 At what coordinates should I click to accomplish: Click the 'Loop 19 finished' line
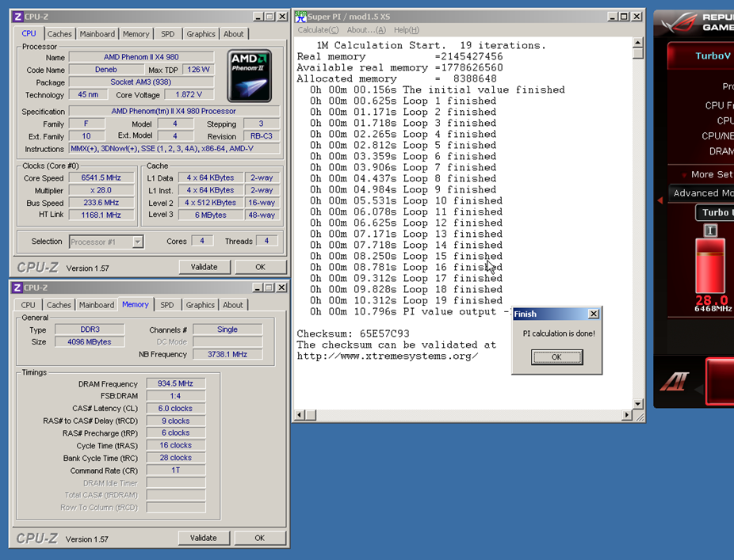click(x=407, y=300)
